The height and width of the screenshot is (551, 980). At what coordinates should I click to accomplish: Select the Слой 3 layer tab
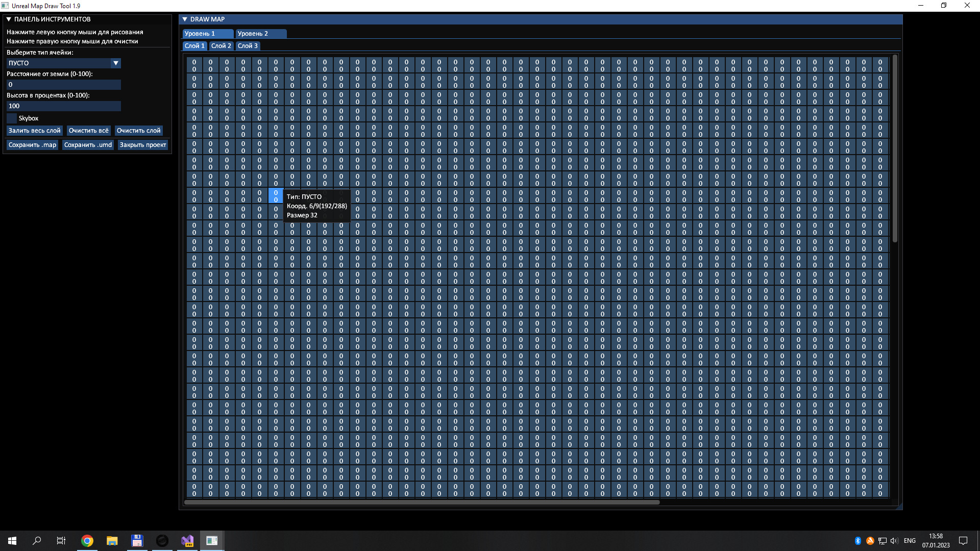(x=248, y=45)
